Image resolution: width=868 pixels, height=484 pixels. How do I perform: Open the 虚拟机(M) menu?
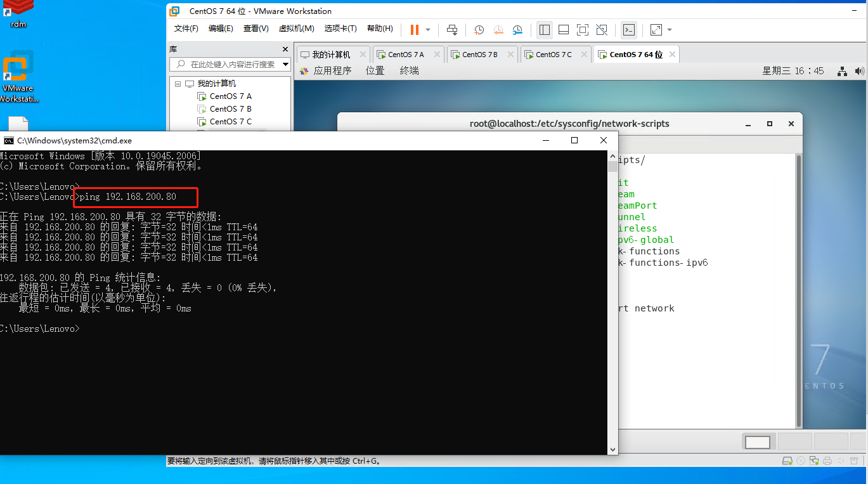click(x=296, y=29)
